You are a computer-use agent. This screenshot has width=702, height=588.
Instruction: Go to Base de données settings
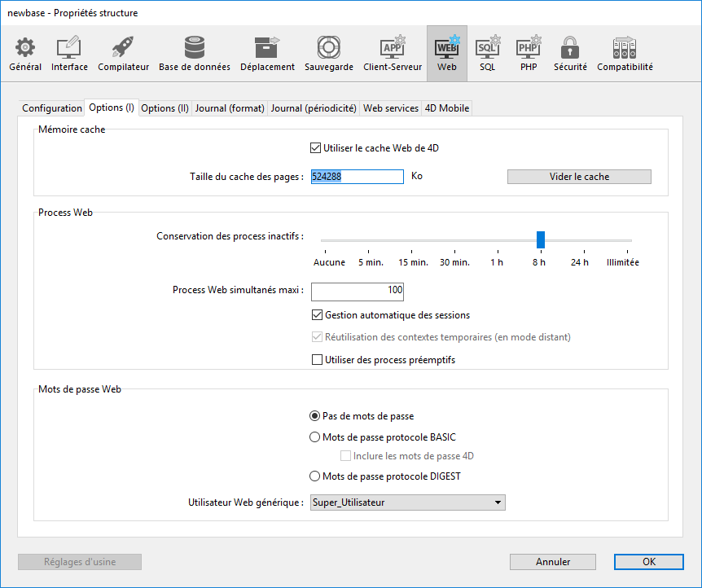tap(194, 48)
